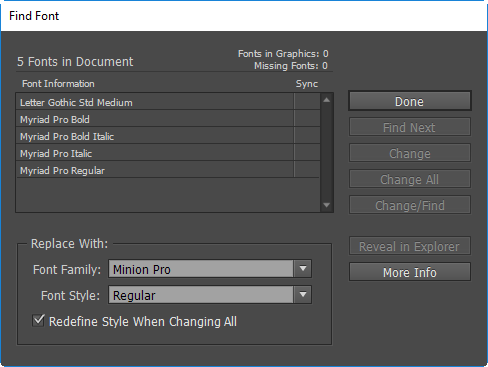Select Letter Gothic Std Medium in font list
Viewport: 488px width, 367px height.
click(x=168, y=102)
